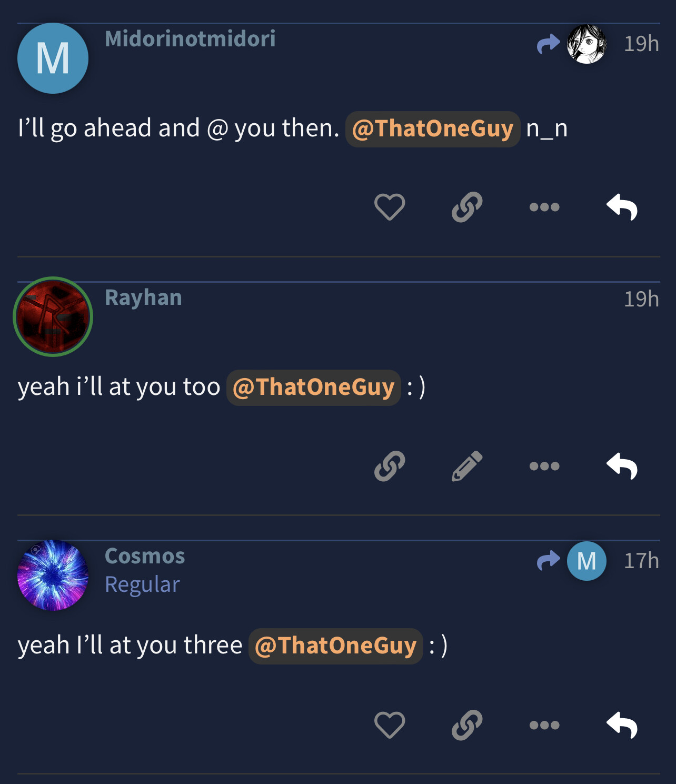Show more actions on Rayhan's post
This screenshot has height=784, width=676.
click(x=544, y=466)
